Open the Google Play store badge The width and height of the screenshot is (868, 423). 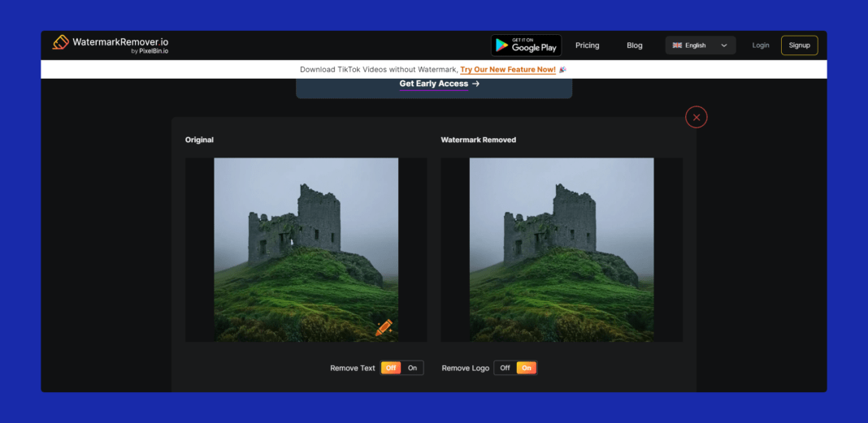pyautogui.click(x=526, y=45)
